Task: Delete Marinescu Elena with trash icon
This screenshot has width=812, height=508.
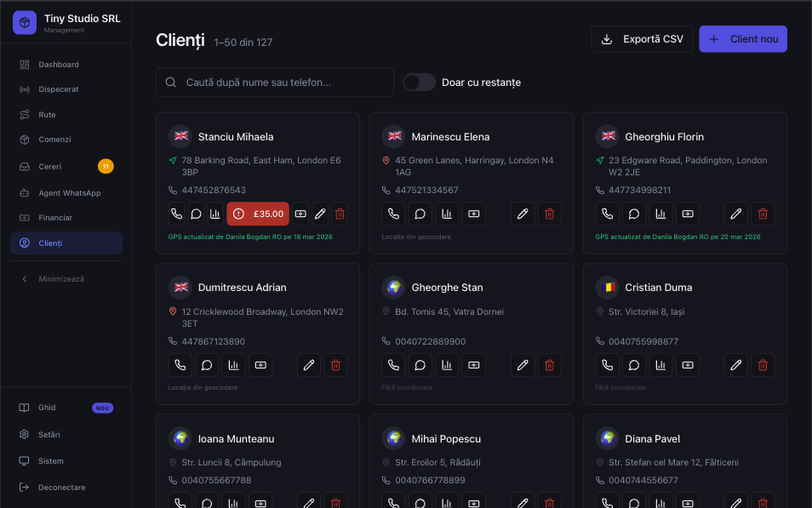Action: coord(550,214)
